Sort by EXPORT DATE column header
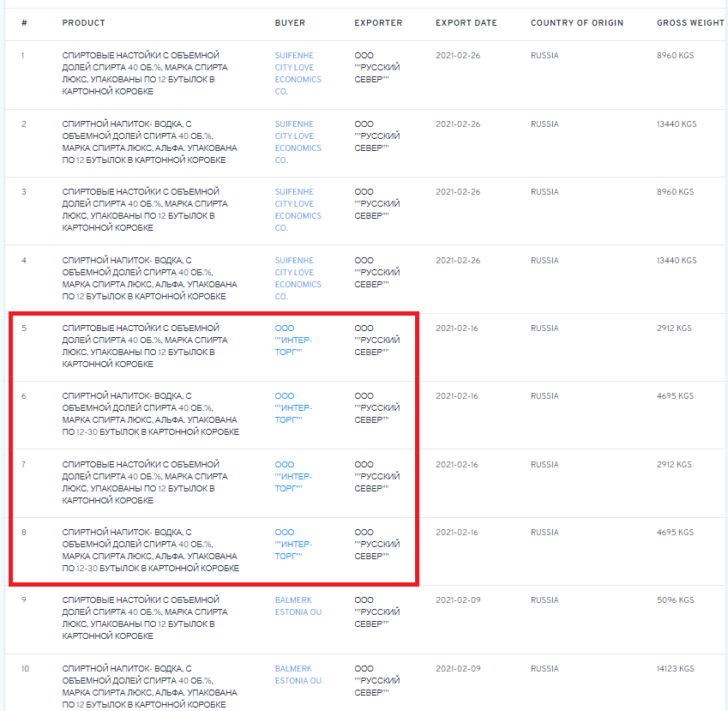The height and width of the screenshot is (711, 728). 466,22
